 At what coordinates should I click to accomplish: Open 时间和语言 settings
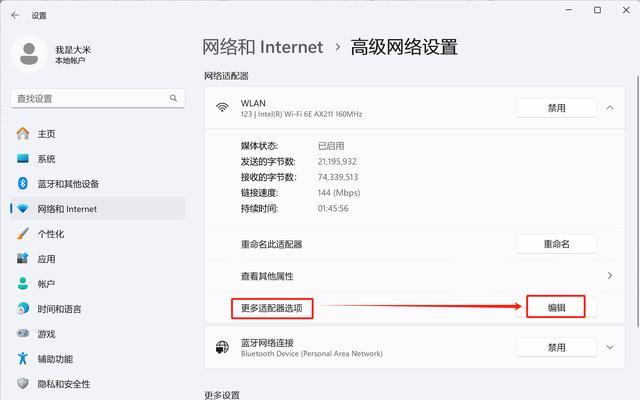tap(98, 309)
